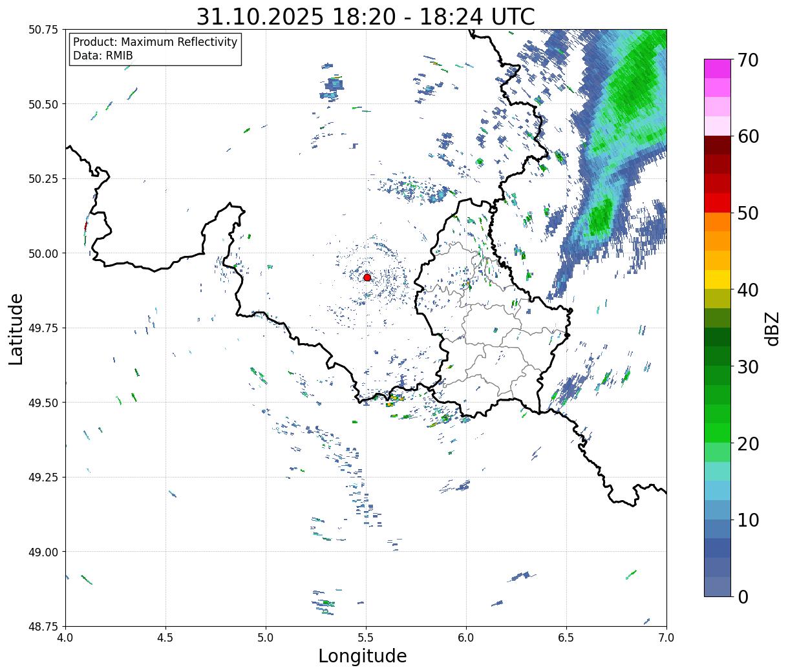Click the latitude tick label 49.75
This screenshot has height=672, width=788.
[43, 328]
